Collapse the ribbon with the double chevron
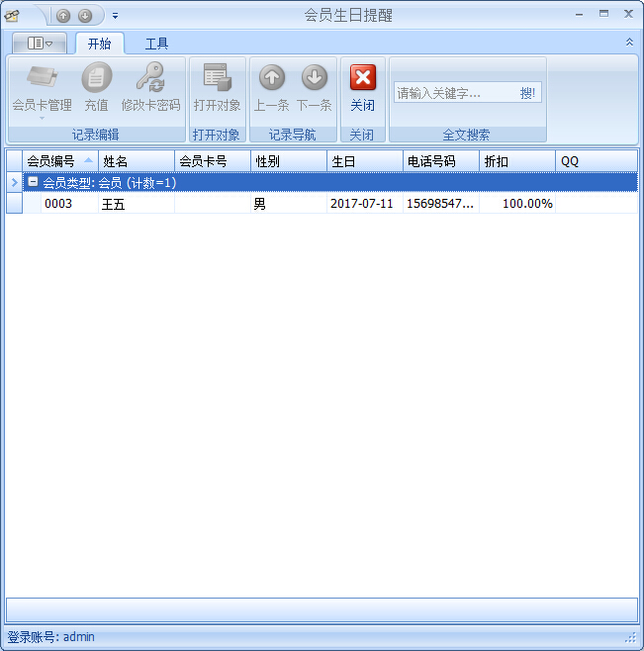Screen dimensions: 644x651 pyautogui.click(x=629, y=43)
